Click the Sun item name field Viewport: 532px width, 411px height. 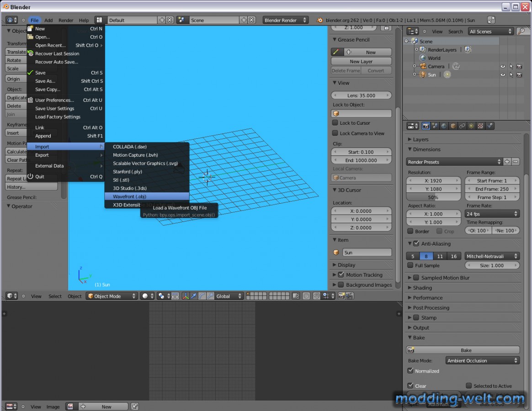point(367,252)
